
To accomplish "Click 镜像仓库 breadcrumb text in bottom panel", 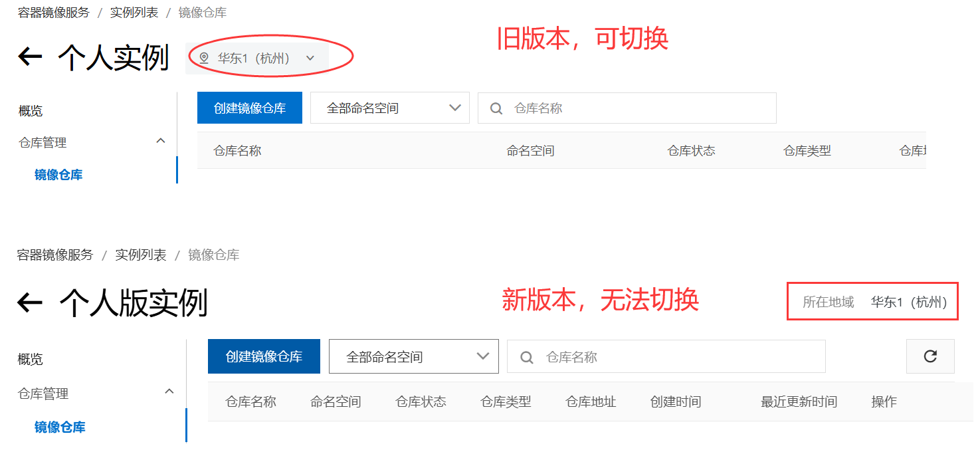I will (x=214, y=255).
